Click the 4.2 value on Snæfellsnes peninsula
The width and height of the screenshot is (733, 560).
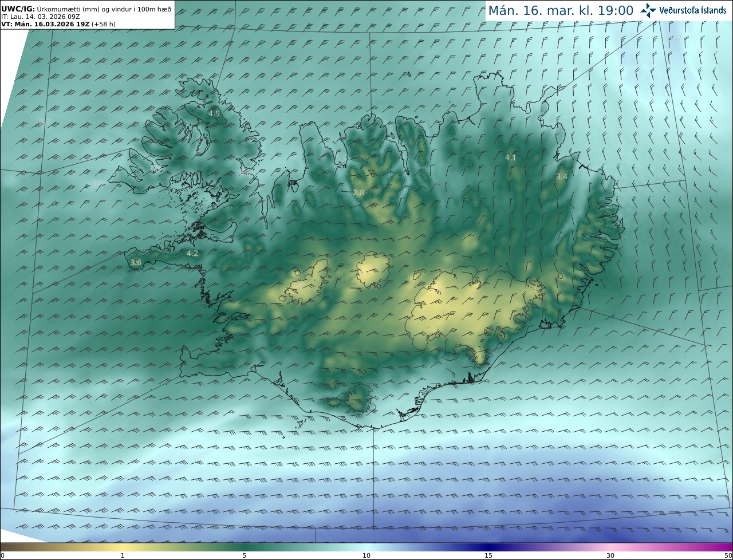click(192, 253)
